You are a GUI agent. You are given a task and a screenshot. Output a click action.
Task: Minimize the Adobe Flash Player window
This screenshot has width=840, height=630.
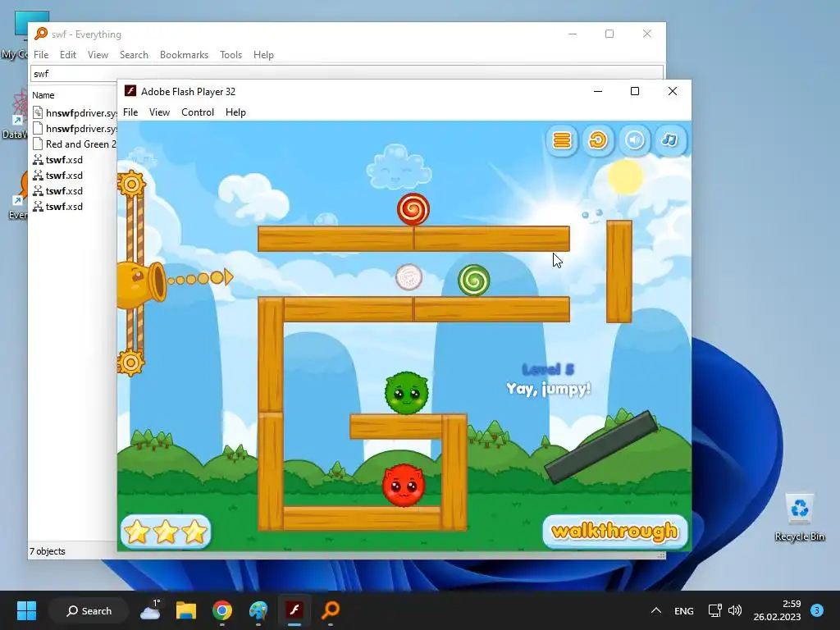point(598,91)
